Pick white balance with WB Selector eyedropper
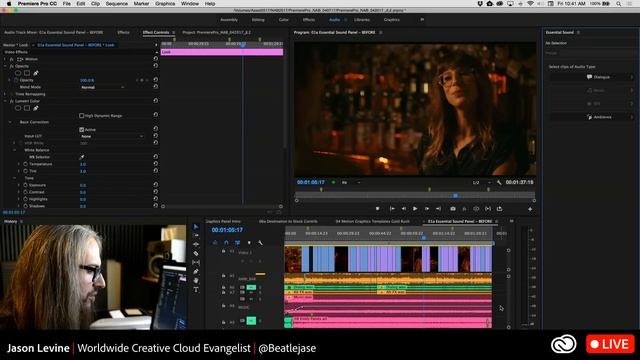 pyautogui.click(x=82, y=157)
